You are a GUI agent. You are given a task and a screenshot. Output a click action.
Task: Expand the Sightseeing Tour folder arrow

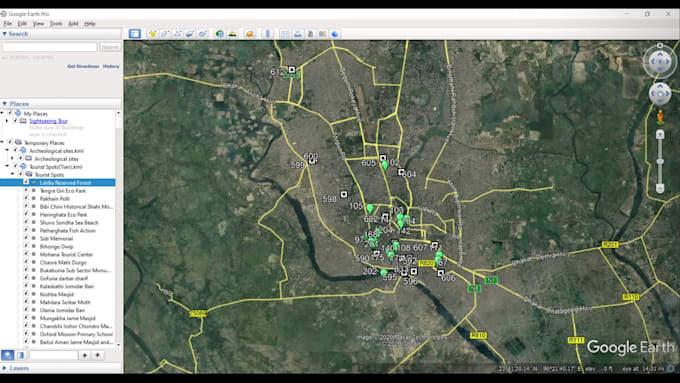[x=7, y=121]
